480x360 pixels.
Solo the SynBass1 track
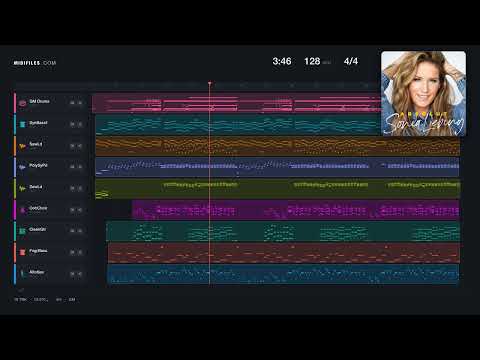[x=80, y=124]
